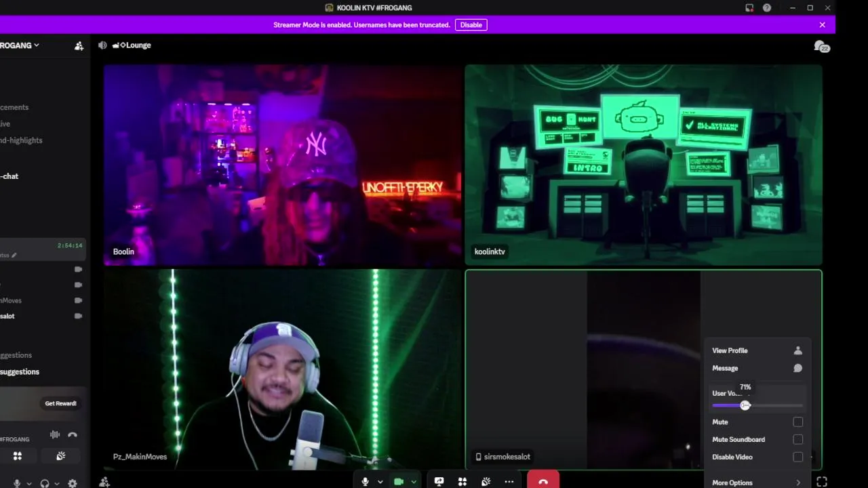Deafen with headphones icon in user panel
Image resolution: width=868 pixels, height=488 pixels.
coord(45,483)
